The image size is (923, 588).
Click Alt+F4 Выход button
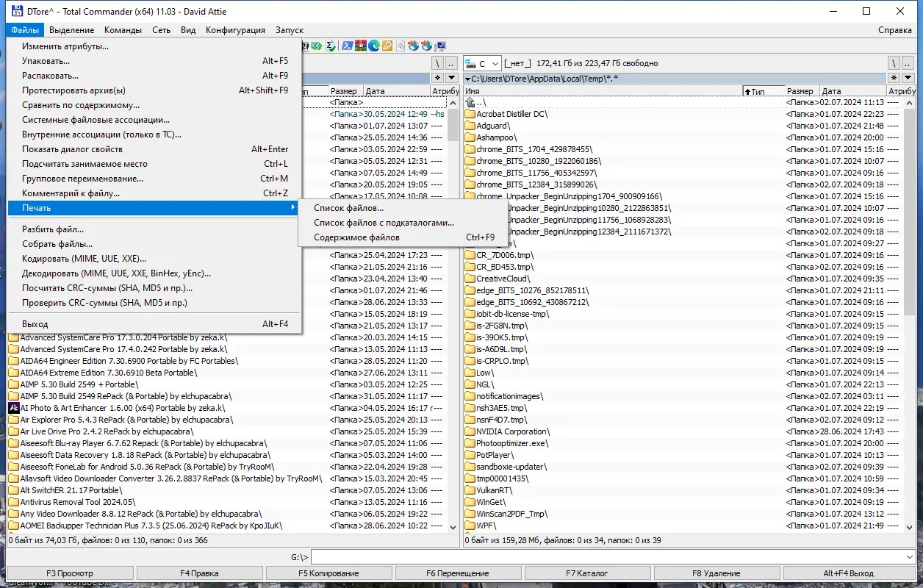[x=848, y=573]
